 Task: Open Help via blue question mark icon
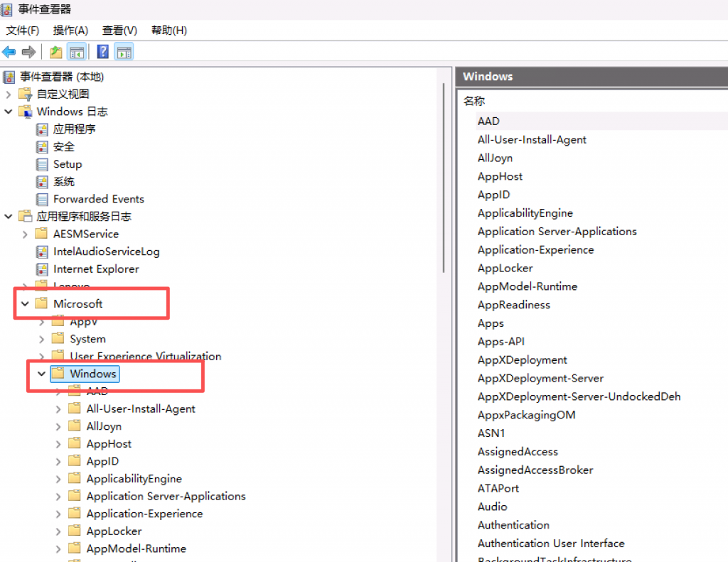[103, 52]
